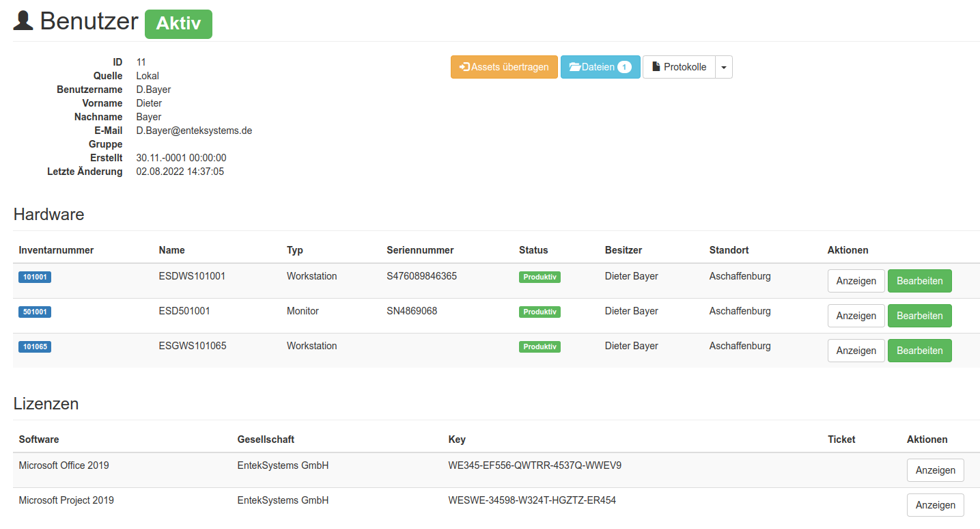Open inventory number badge 501001
Viewport: 980px width, 529px height.
point(35,312)
